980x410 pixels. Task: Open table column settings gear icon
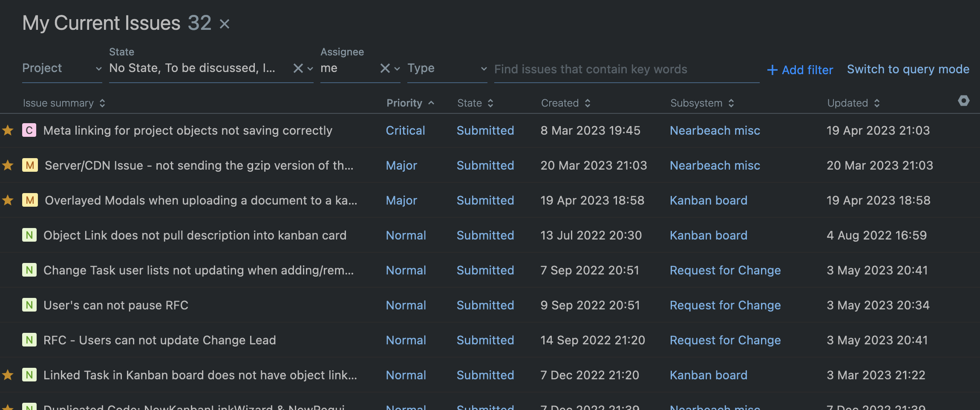click(963, 101)
